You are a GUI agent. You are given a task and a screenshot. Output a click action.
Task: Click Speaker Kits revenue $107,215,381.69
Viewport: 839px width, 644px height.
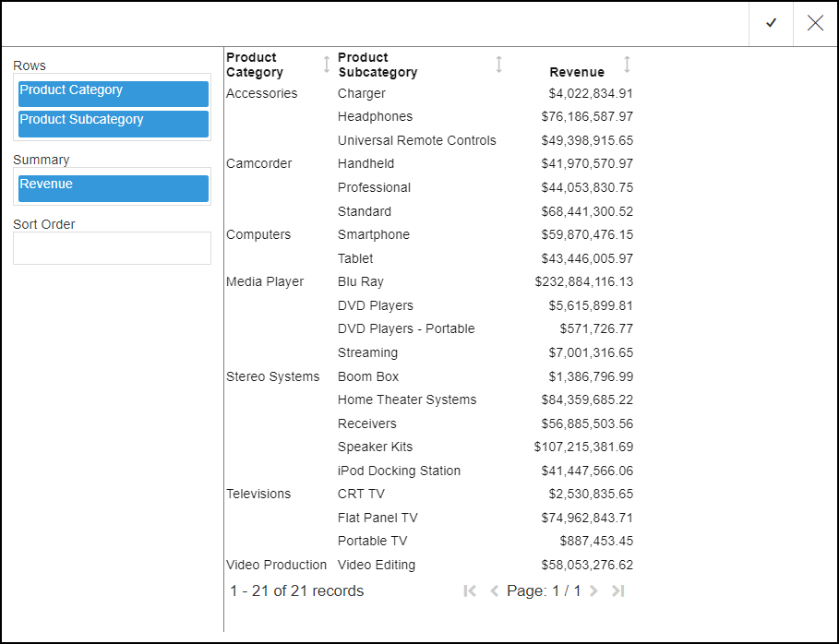click(x=583, y=447)
